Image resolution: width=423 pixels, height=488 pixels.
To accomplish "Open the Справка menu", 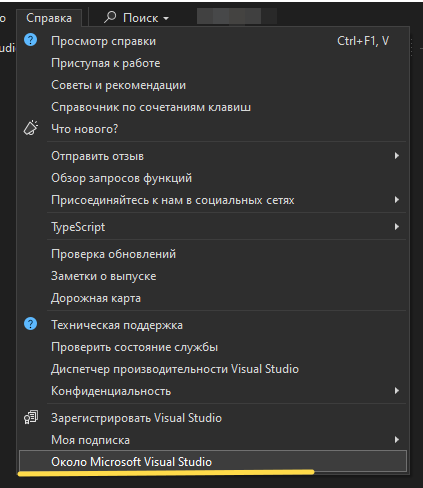I will click(49, 18).
